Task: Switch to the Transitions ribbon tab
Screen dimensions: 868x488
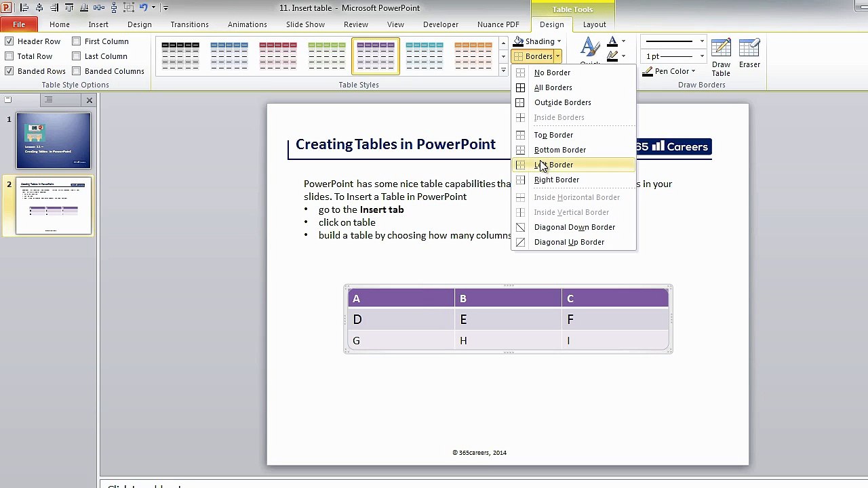Action: (190, 24)
